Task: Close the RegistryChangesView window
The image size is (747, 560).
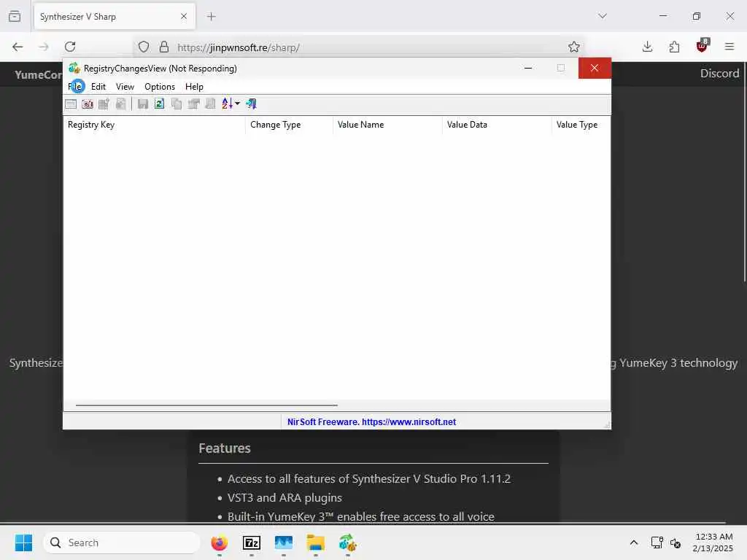Action: point(595,68)
